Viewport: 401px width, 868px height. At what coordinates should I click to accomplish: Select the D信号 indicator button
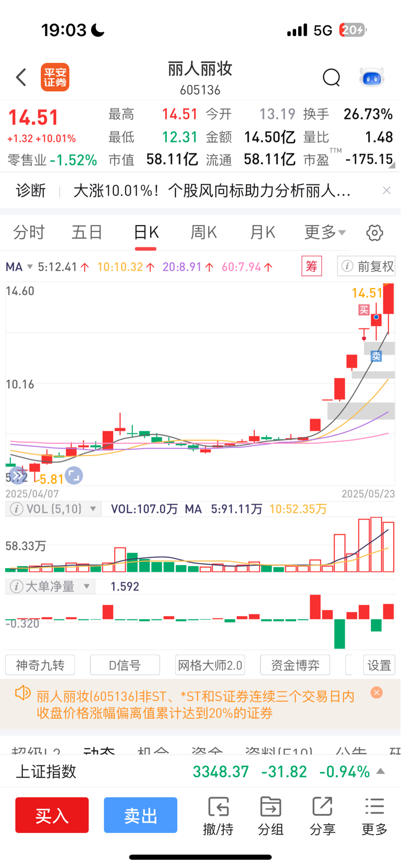click(125, 665)
